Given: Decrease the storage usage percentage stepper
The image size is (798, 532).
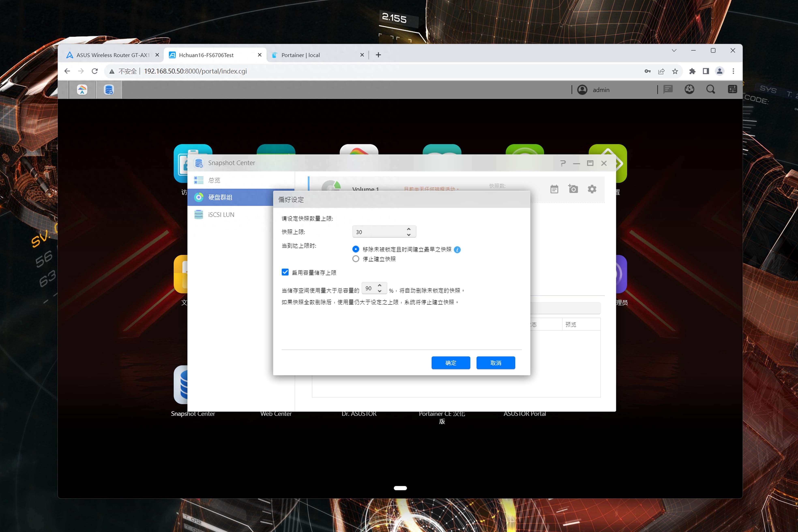Looking at the screenshot, I should pos(380,291).
